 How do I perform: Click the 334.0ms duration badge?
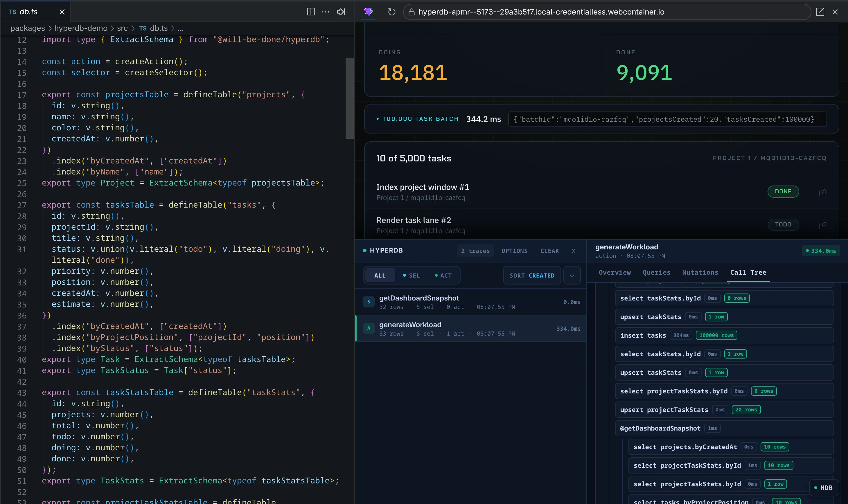tap(820, 251)
